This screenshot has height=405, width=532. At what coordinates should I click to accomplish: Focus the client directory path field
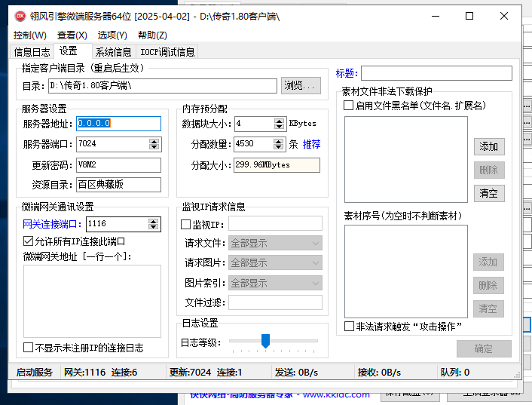coord(163,86)
